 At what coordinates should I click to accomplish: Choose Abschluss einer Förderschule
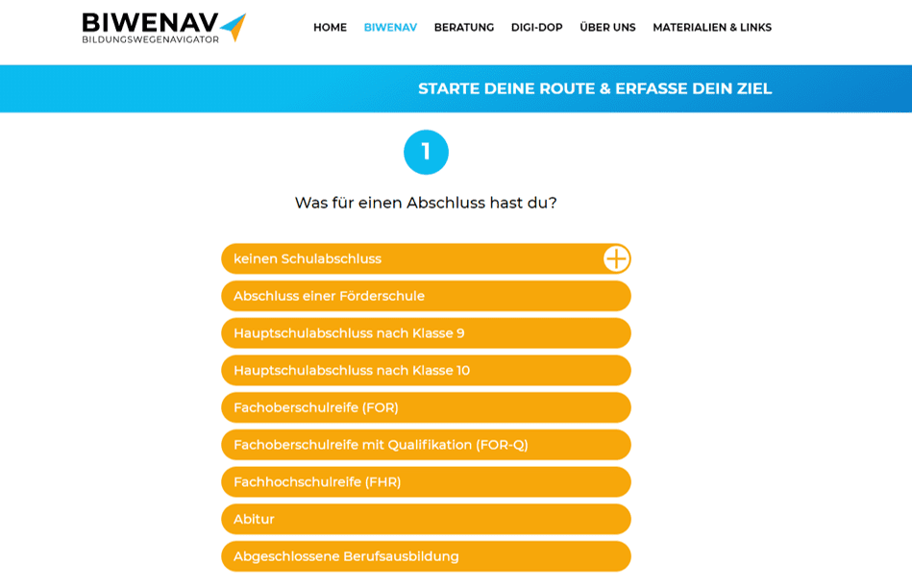(426, 296)
